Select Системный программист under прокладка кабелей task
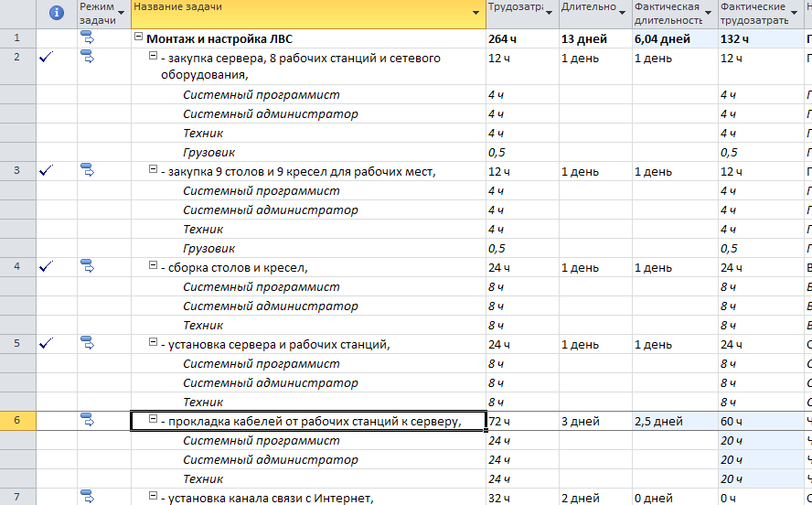This screenshot has width=812, height=505. coord(261,441)
